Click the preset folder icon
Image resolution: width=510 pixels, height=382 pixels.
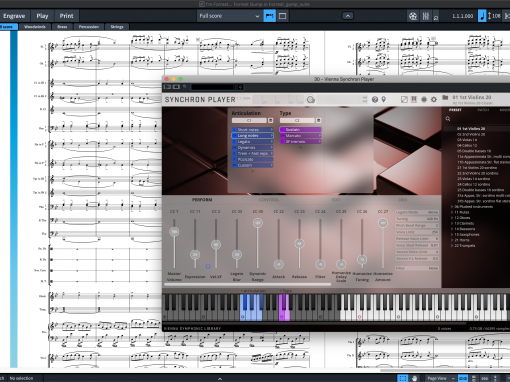tap(445, 98)
